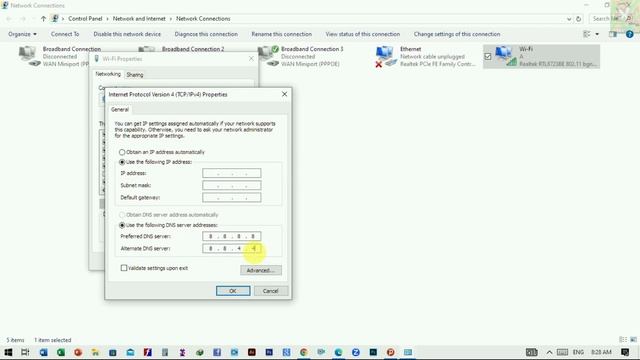Switch to large icons view in status bar
The width and height of the screenshot is (640, 360).
pos(633,340)
